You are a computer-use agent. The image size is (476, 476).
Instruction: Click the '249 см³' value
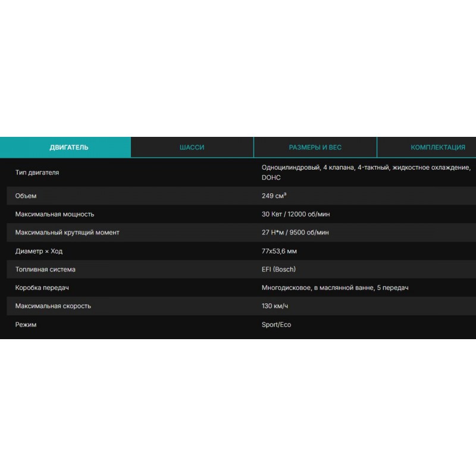click(x=274, y=196)
